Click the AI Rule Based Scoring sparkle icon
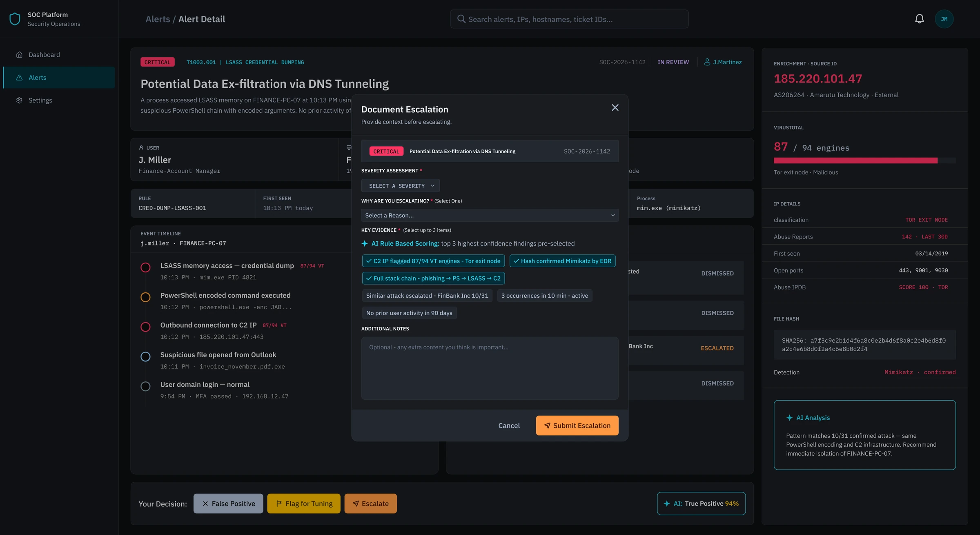Image resolution: width=980 pixels, height=535 pixels. (365, 243)
